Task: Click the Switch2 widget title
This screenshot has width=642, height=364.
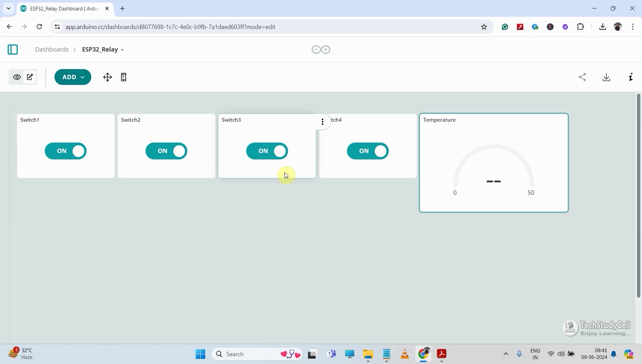Action: click(x=131, y=120)
